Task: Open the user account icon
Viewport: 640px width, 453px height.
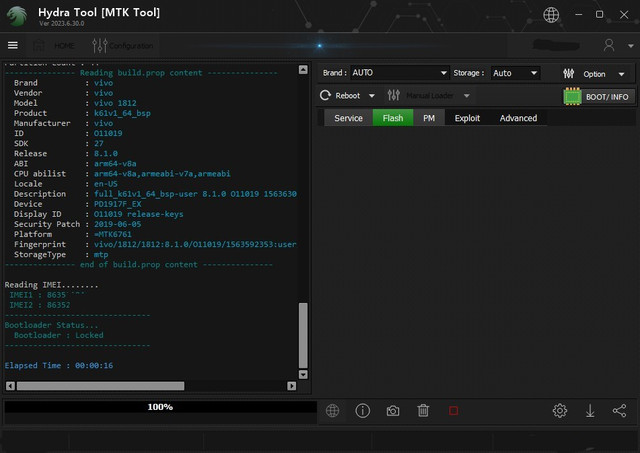Action: click(x=609, y=45)
